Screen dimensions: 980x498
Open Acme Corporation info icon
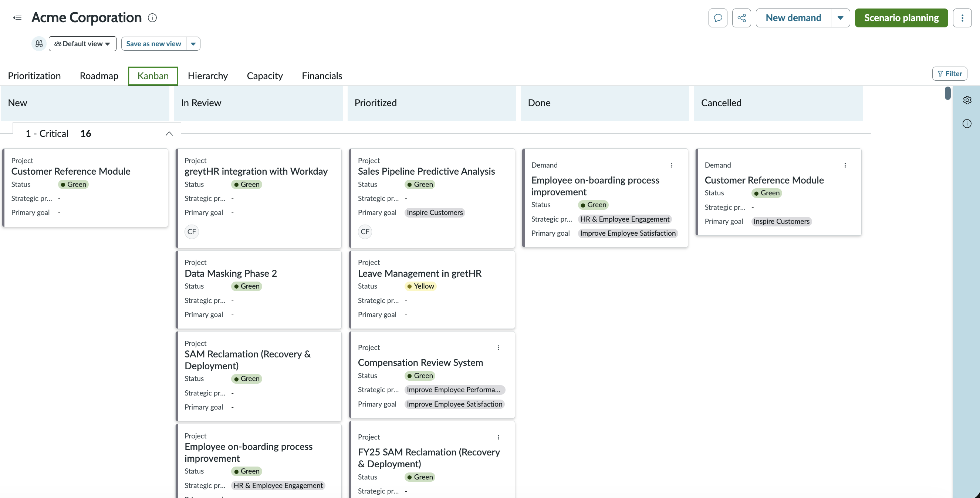pos(152,18)
